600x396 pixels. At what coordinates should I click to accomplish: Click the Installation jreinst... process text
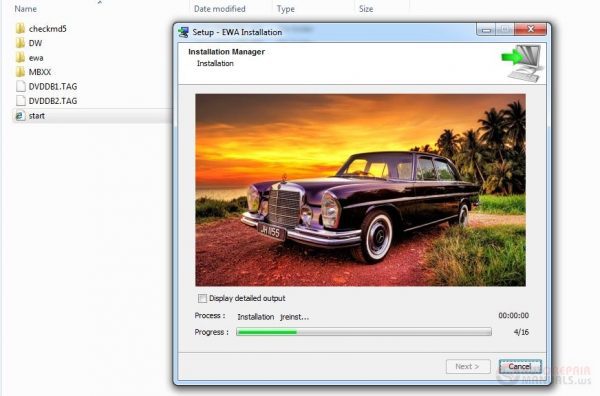coord(273,317)
